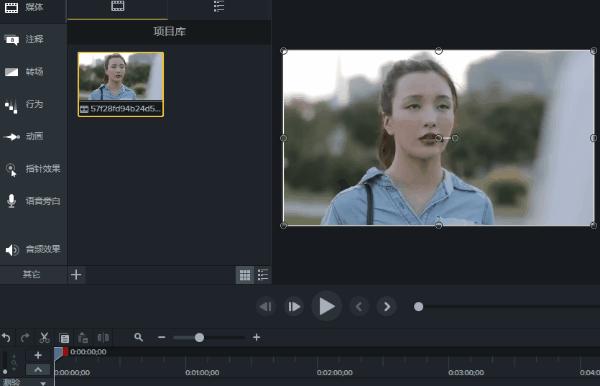Step back to the previous frame
This screenshot has width=600, height=386.
(266, 306)
